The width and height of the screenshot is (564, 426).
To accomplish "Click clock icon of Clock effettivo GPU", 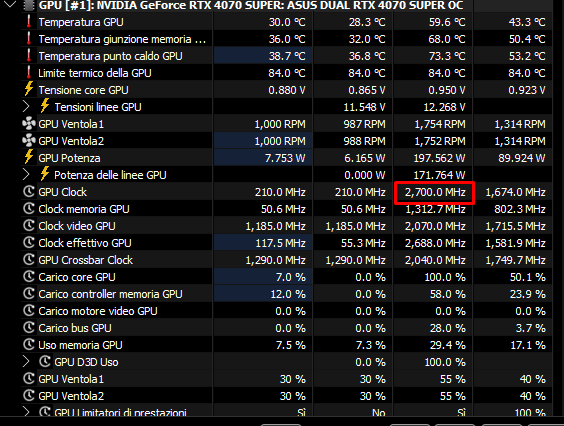I will pyautogui.click(x=29, y=242).
